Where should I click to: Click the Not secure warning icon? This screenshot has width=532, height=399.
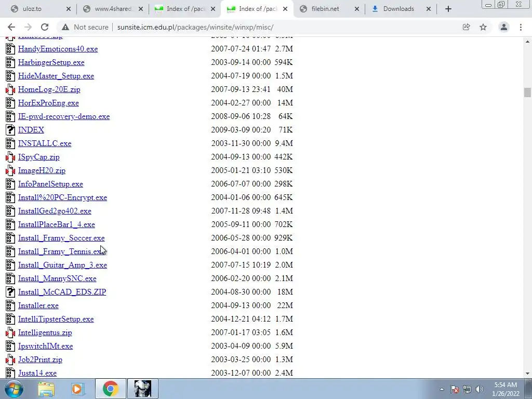(x=65, y=27)
